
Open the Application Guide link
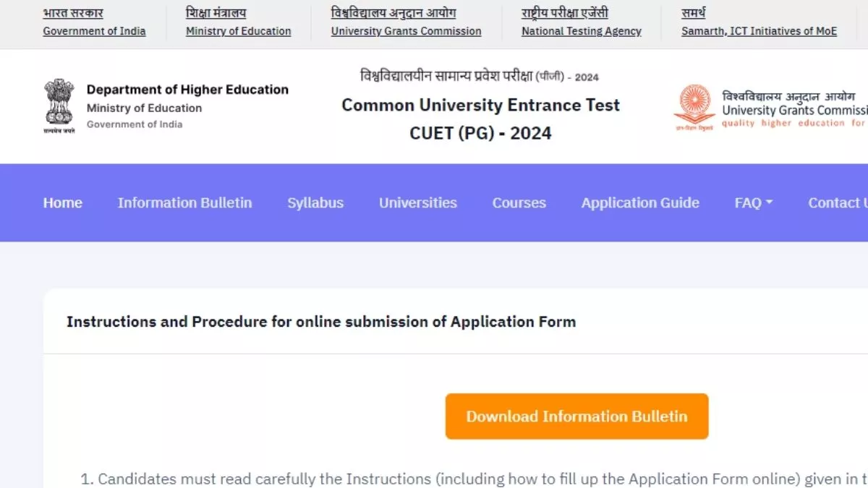tap(640, 203)
